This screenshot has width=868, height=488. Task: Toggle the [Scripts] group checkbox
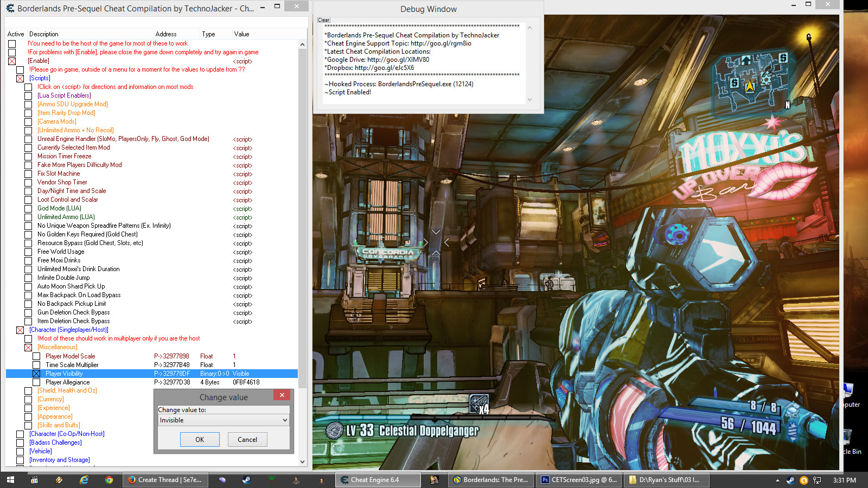pyautogui.click(x=20, y=79)
